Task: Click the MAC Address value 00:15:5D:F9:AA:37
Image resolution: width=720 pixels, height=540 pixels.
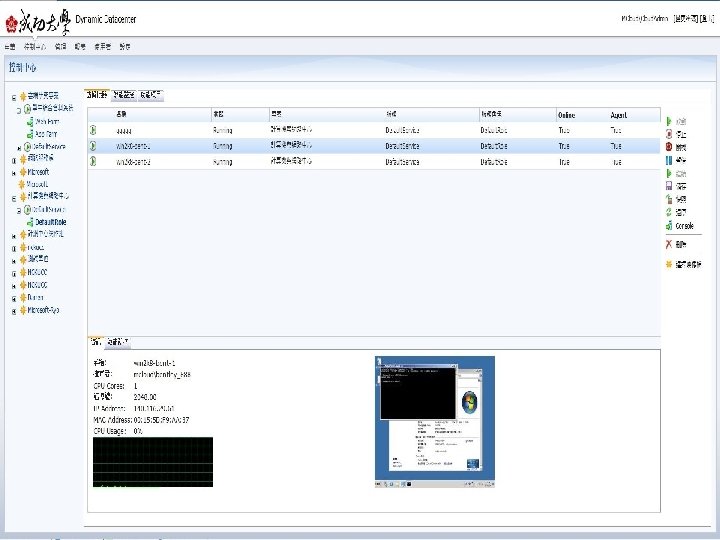Action: 161,420
